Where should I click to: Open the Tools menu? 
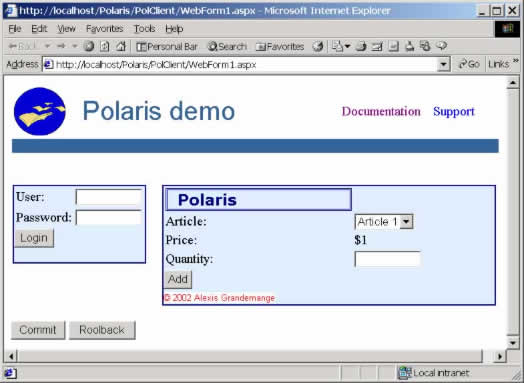click(x=144, y=29)
